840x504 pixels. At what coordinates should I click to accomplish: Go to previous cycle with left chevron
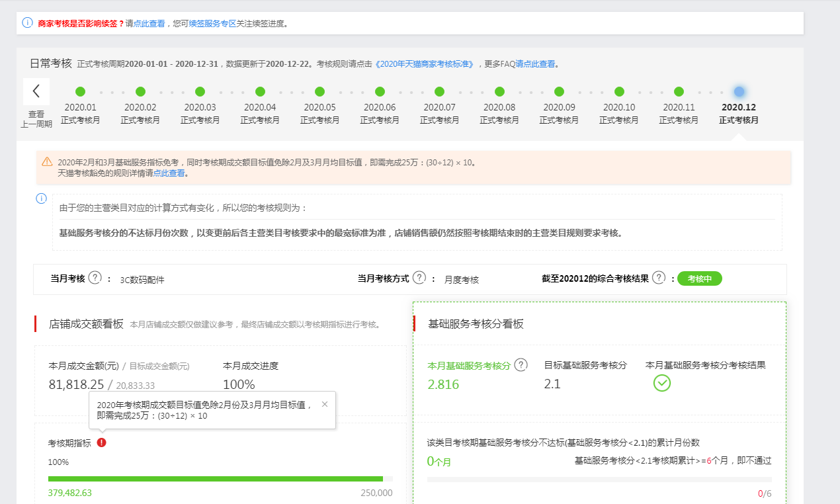point(36,91)
